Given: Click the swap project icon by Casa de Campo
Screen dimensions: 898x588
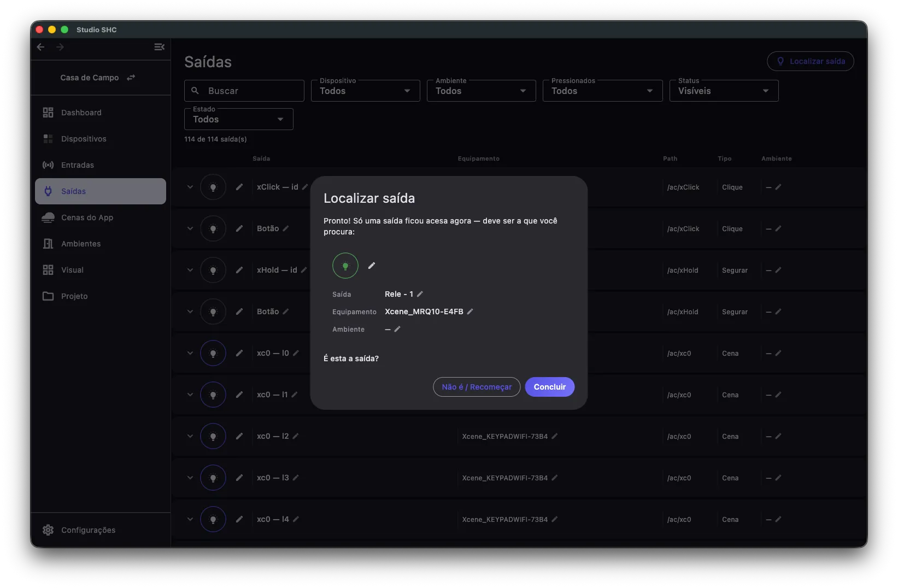Looking at the screenshot, I should pos(131,78).
